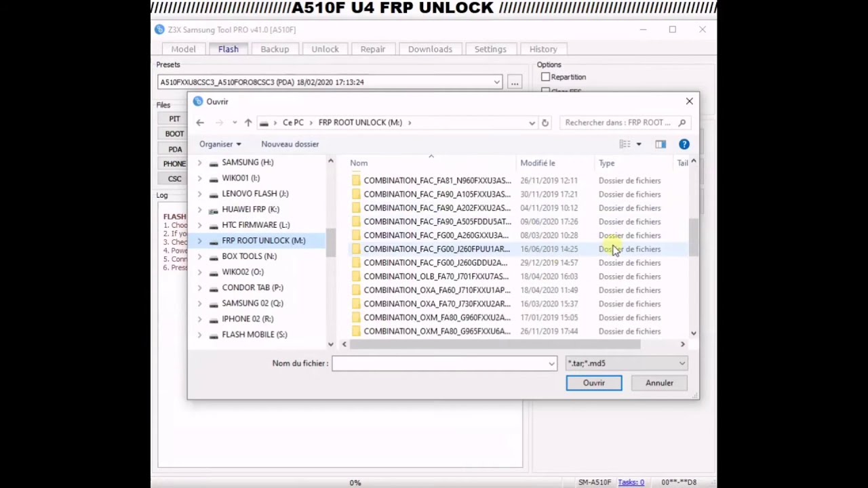868x488 pixels.
Task: Click the HTC FIRMWARE (L:) drive icon
Action: coord(214,225)
